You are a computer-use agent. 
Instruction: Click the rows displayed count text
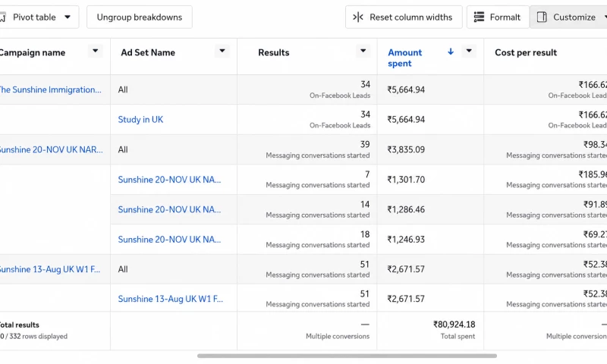point(33,337)
